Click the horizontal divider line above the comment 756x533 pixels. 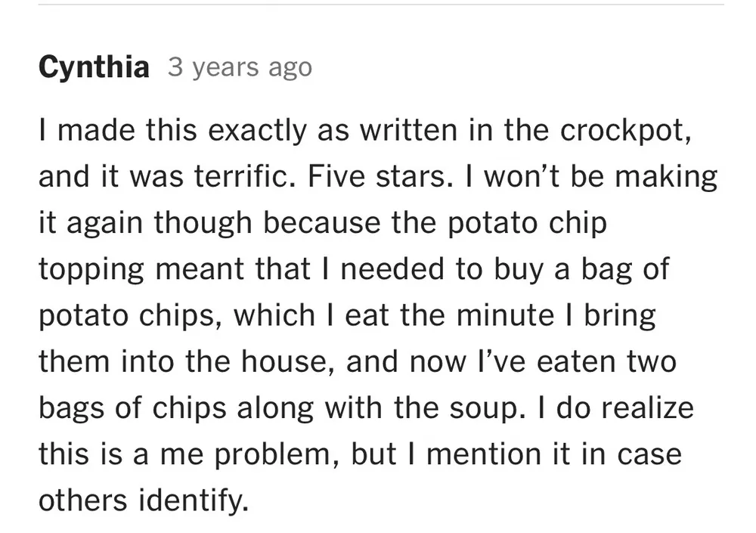point(378,5)
